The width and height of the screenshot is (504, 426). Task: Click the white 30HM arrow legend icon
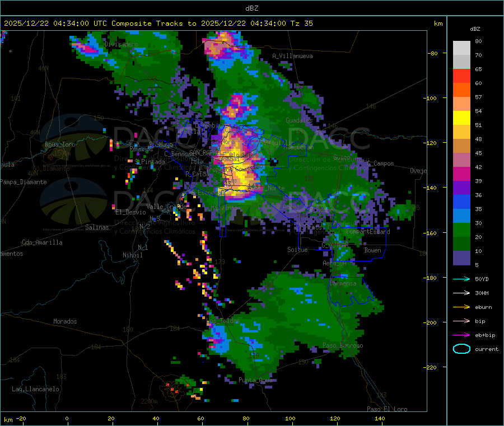[461, 293]
